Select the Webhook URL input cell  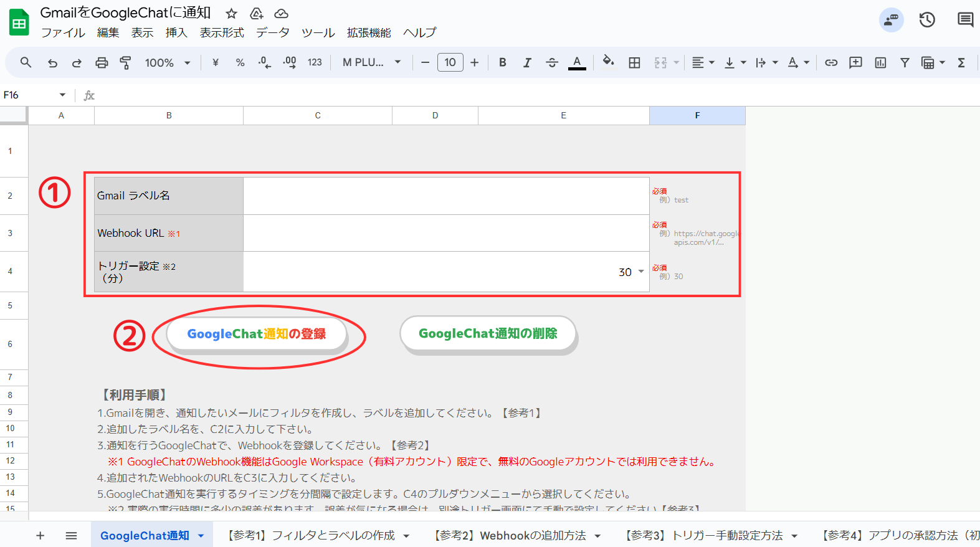(x=446, y=233)
